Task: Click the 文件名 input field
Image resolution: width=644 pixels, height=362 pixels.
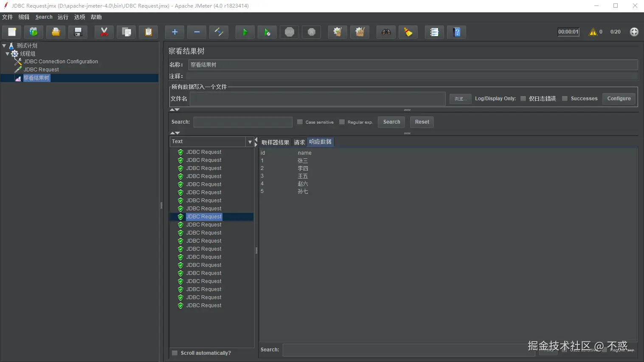Action: pyautogui.click(x=317, y=99)
